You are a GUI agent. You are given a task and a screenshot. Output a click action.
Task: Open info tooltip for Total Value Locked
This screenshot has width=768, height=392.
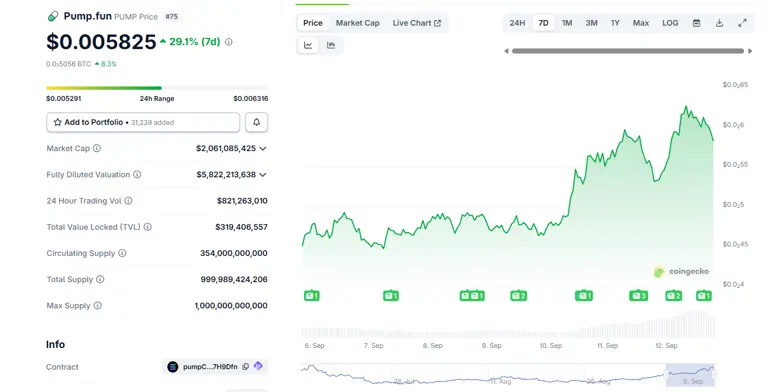click(147, 227)
